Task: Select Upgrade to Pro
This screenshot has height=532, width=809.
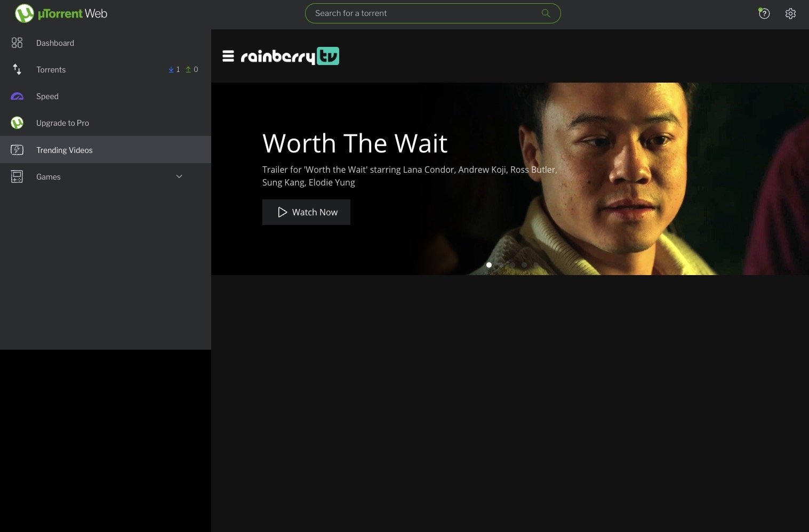Action: point(106,123)
